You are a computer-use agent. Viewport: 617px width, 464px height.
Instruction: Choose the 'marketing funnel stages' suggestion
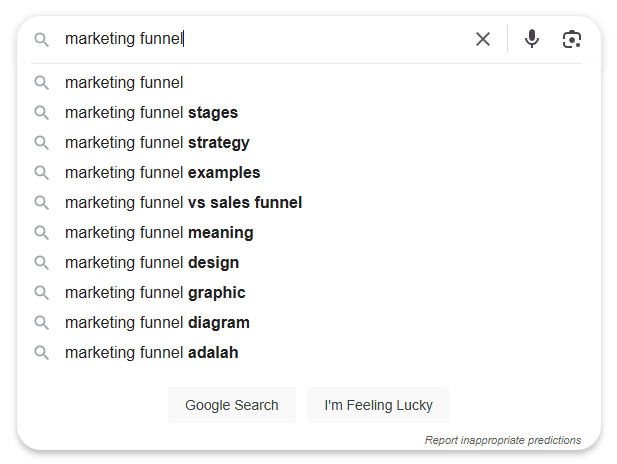pos(308,113)
